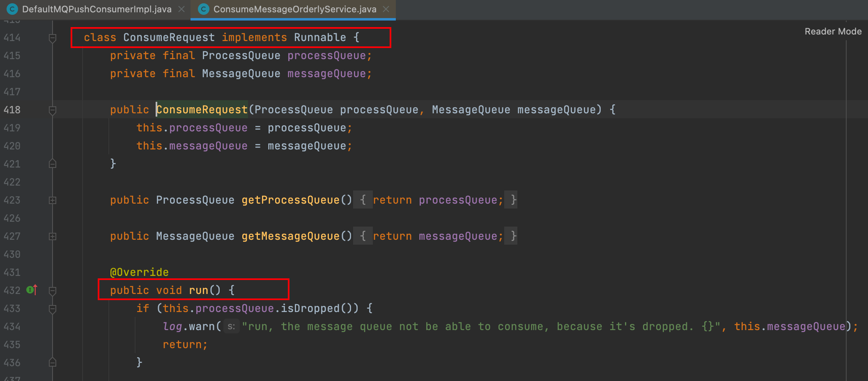Click the implements-method gutter icon at line 432
Viewport: 868px width, 381px height.
(x=32, y=290)
